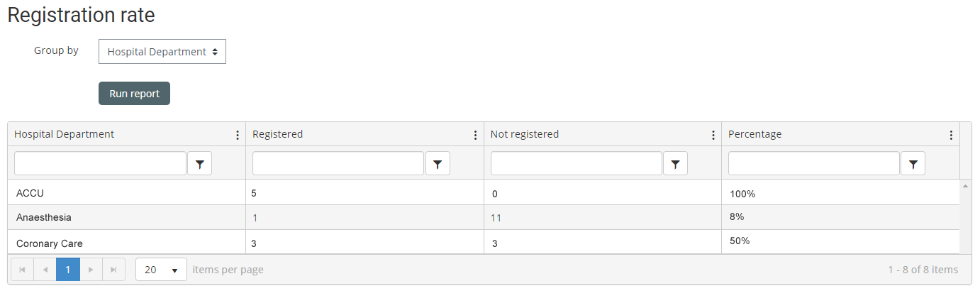Click filter icon for Percentage column
Viewport: 980px width, 286px height.
point(913,164)
